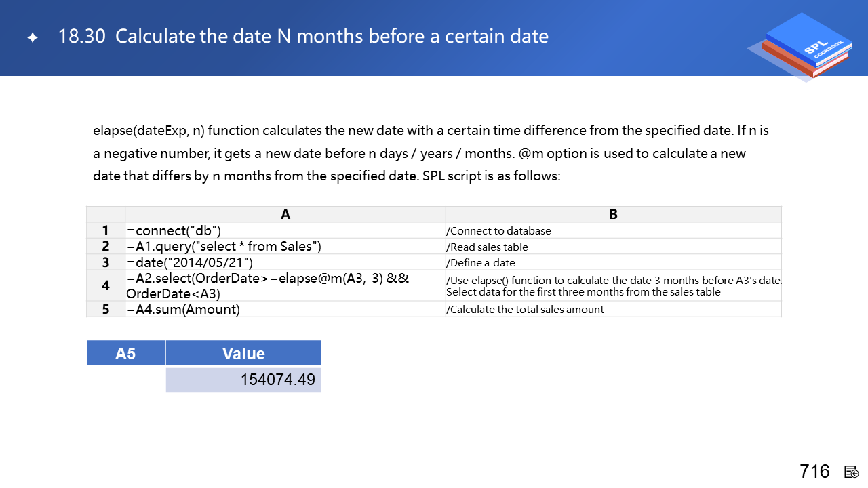
Task: Click cell containing =connect("db")
Action: [174, 230]
